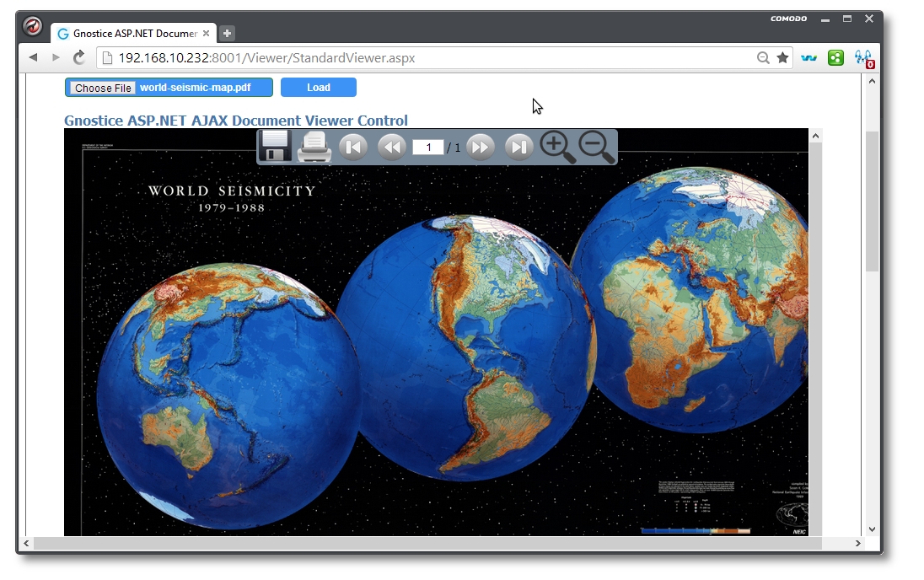This screenshot has width=924, height=580.
Task: Click the page scroll down arrow
Action: point(872,529)
